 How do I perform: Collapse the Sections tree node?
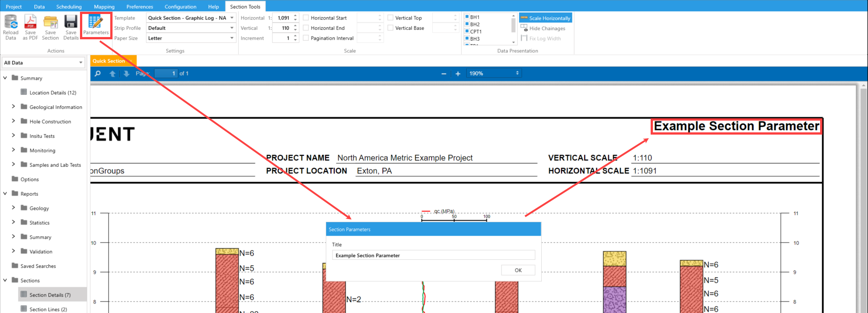click(x=5, y=280)
